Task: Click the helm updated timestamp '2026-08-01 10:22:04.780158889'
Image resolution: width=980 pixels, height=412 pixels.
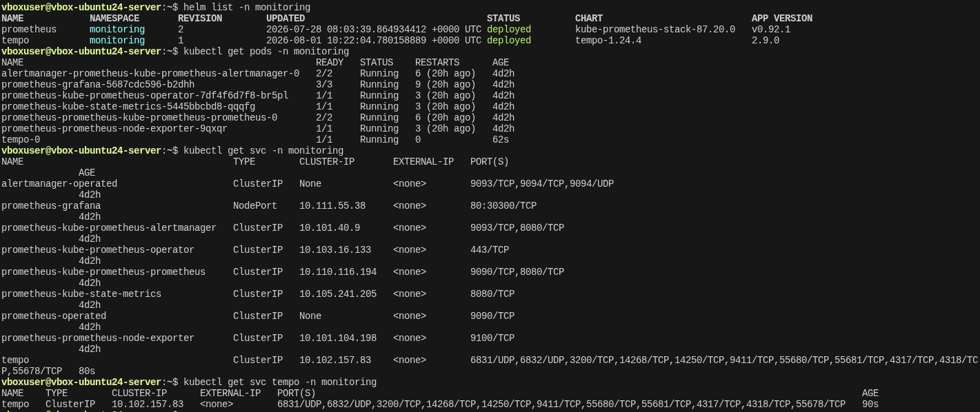Action: point(346,41)
